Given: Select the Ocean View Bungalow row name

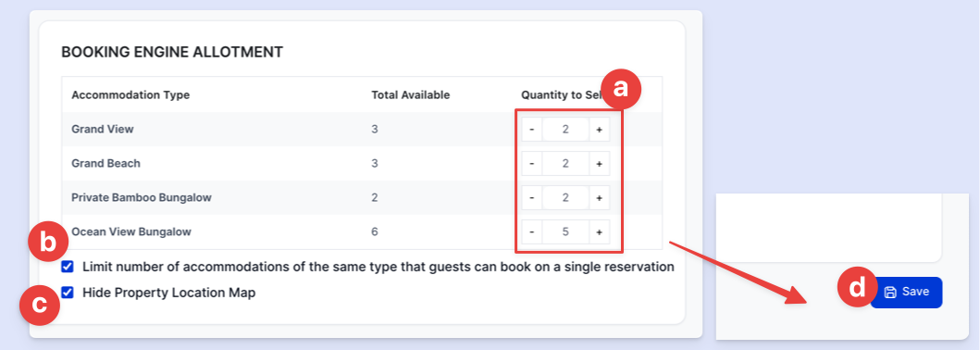Looking at the screenshot, I should [x=131, y=231].
